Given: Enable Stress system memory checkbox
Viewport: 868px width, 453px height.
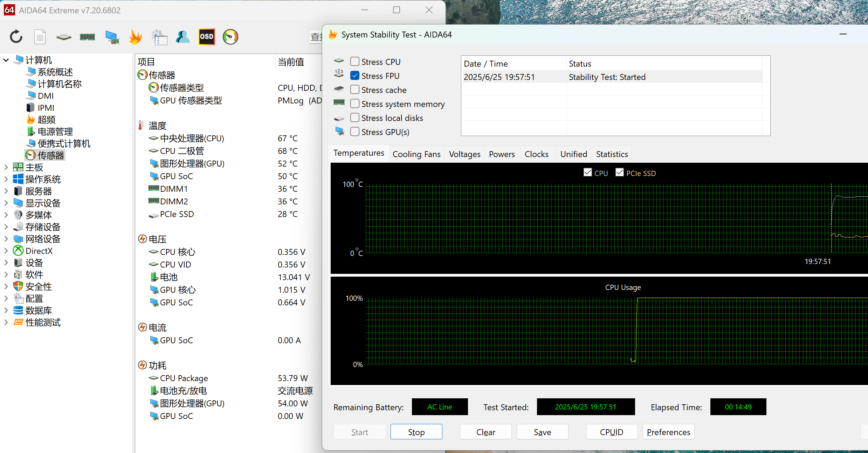Looking at the screenshot, I should pyautogui.click(x=355, y=104).
